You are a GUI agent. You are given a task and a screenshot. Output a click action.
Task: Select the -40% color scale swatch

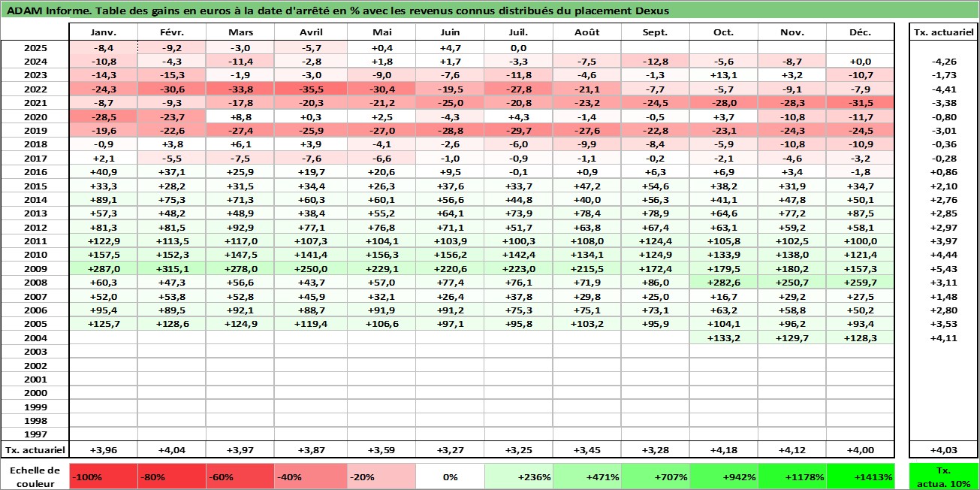tap(309, 476)
